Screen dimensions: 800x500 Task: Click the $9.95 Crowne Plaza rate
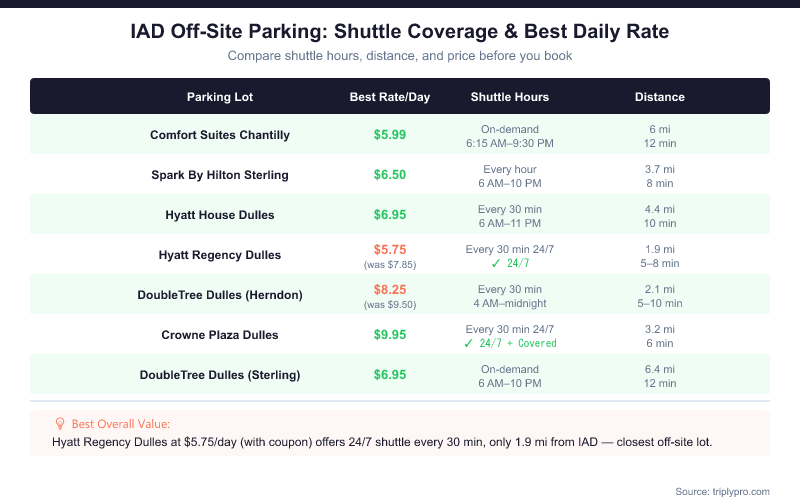(x=390, y=335)
